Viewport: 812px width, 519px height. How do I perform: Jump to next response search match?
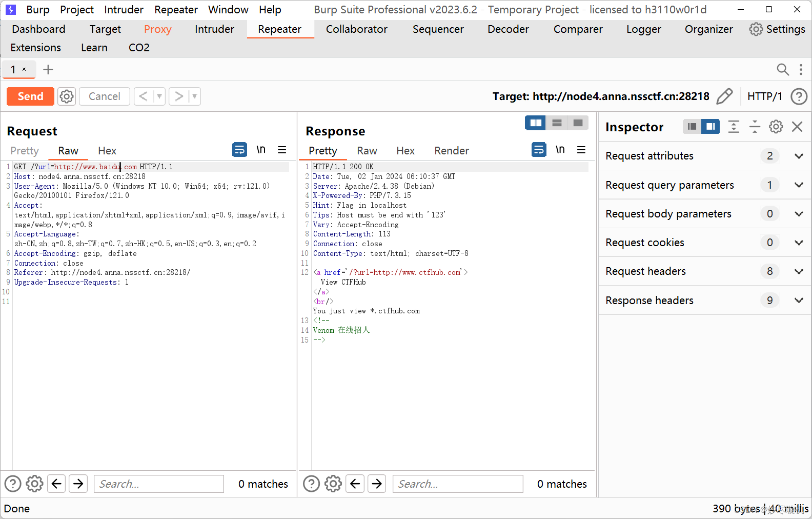[377, 484]
